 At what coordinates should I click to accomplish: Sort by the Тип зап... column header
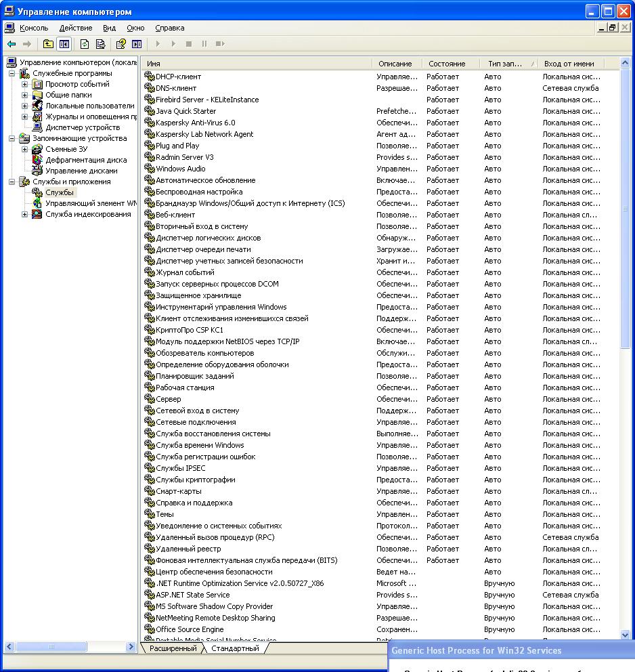pyautogui.click(x=508, y=64)
